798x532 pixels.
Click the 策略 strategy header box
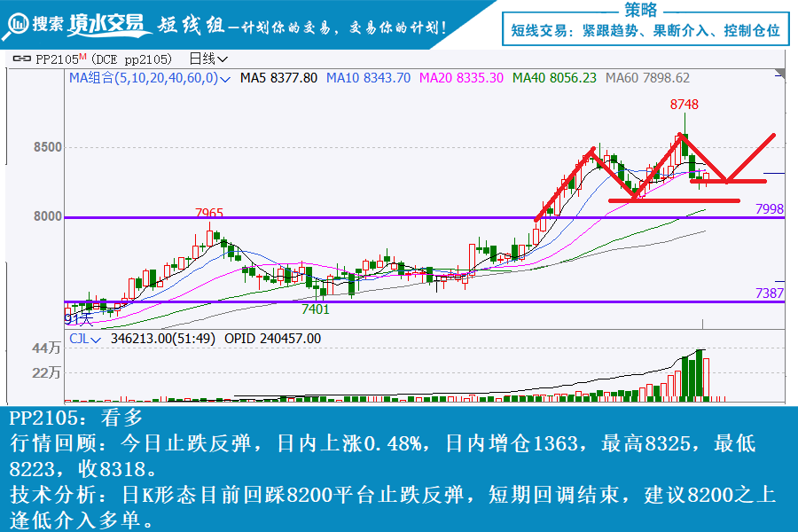pyautogui.click(x=641, y=11)
